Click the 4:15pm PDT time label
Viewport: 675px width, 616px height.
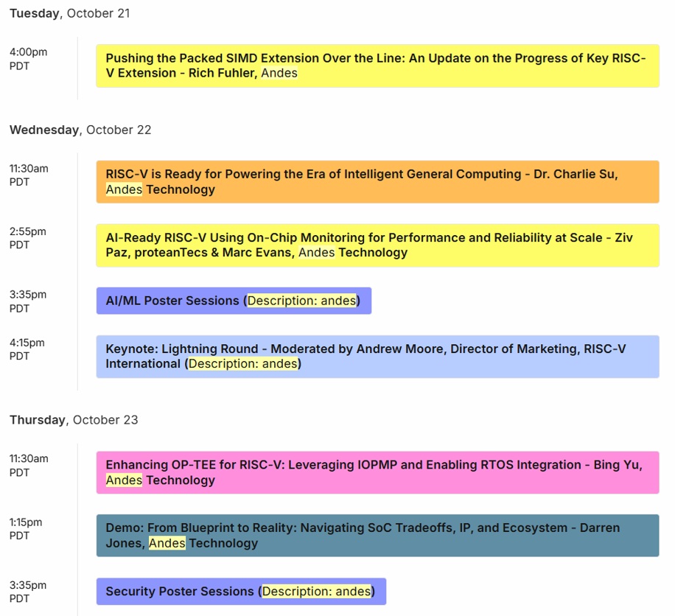27,349
